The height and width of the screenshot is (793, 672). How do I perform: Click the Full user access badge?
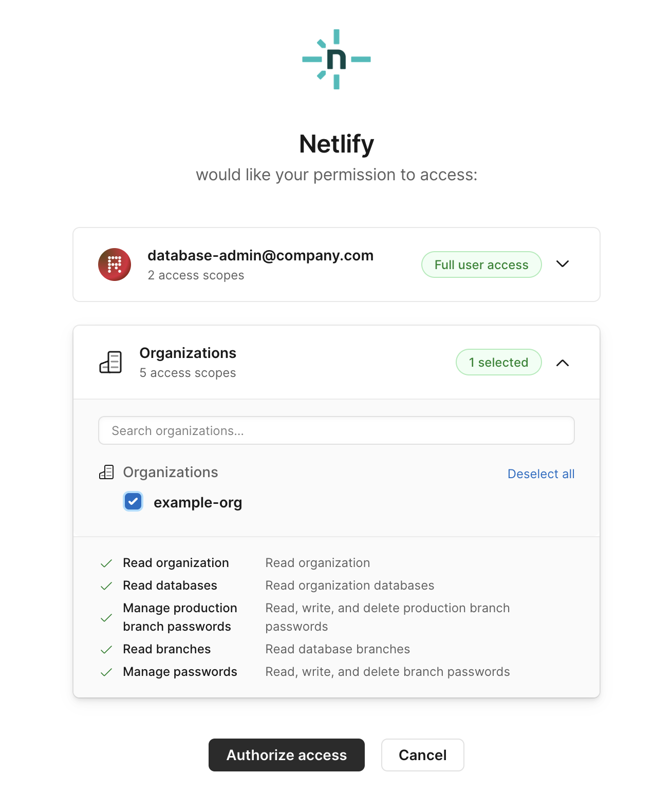pyautogui.click(x=481, y=265)
